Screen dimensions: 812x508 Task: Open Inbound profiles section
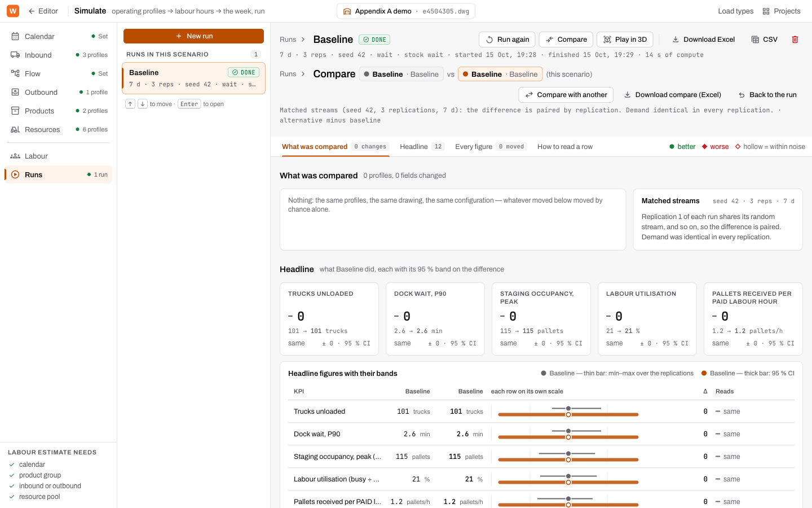(59, 55)
